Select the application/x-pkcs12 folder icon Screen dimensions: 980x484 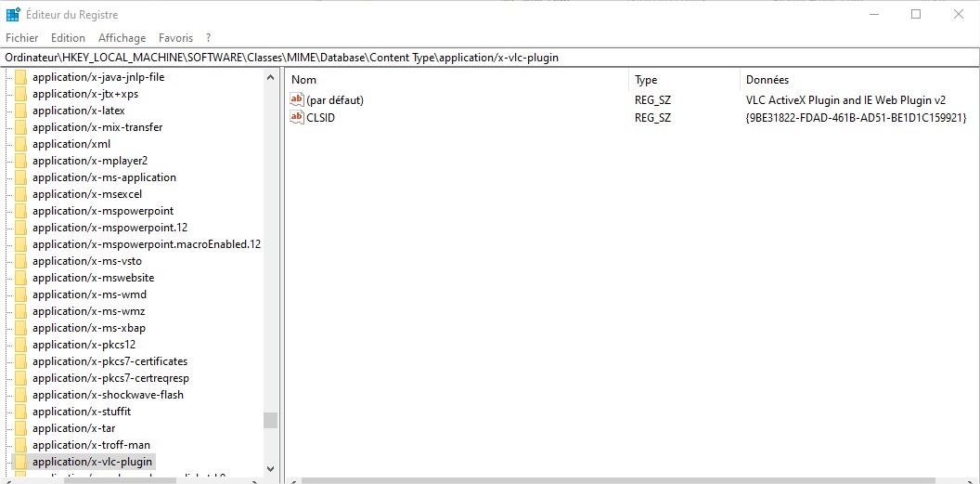[x=21, y=345]
